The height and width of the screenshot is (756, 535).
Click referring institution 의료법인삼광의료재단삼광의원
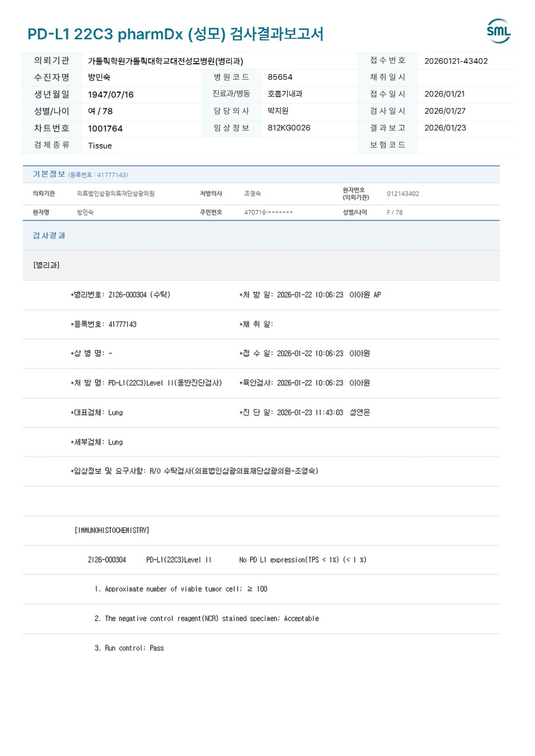[115, 194]
